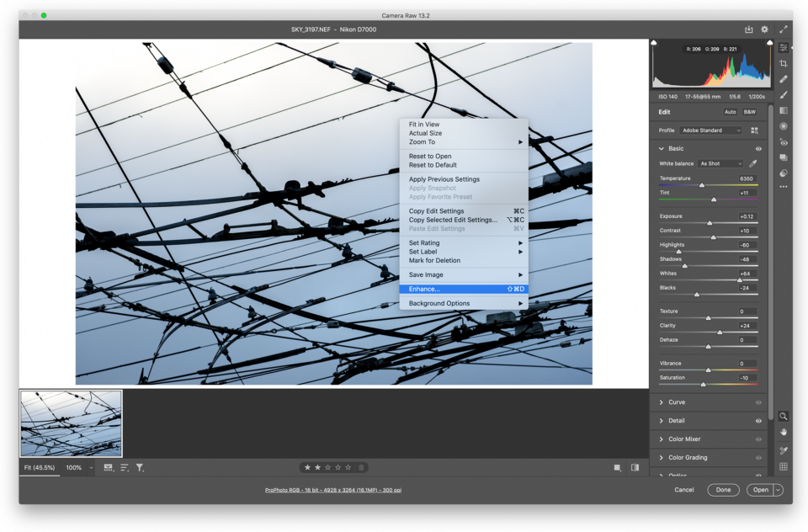The height and width of the screenshot is (532, 808).
Task: Open Camera Raw preferences gear
Action: click(x=765, y=29)
